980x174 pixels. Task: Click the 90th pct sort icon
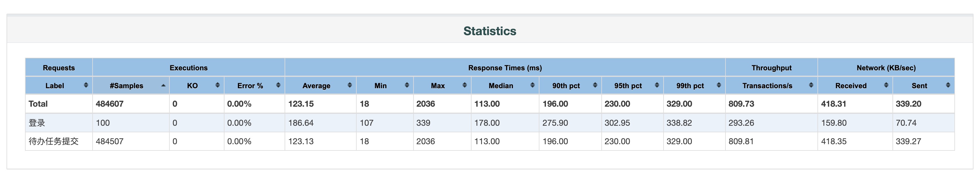click(x=595, y=85)
